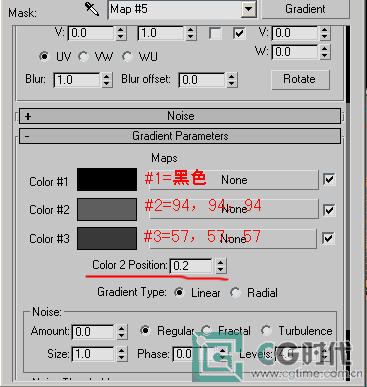
Task: Click the V tiling field 1.0
Action: click(x=161, y=33)
